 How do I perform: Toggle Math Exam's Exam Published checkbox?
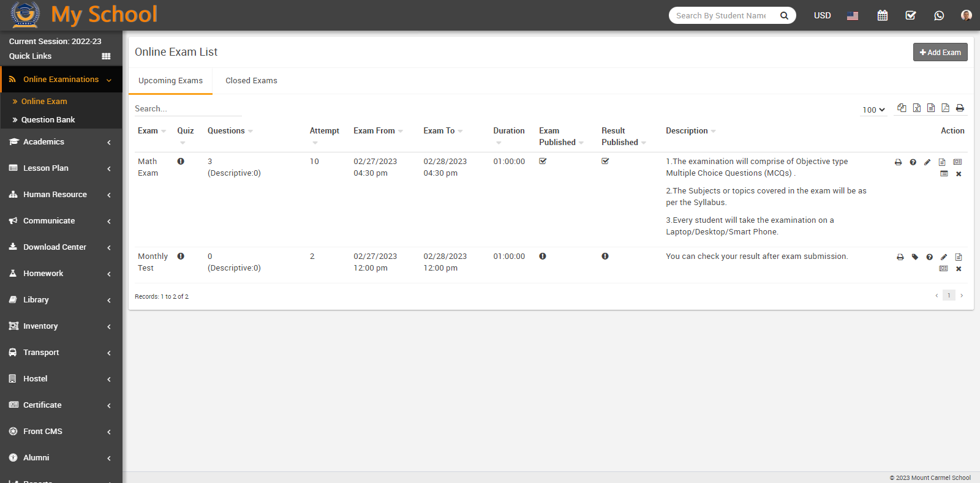coord(543,162)
